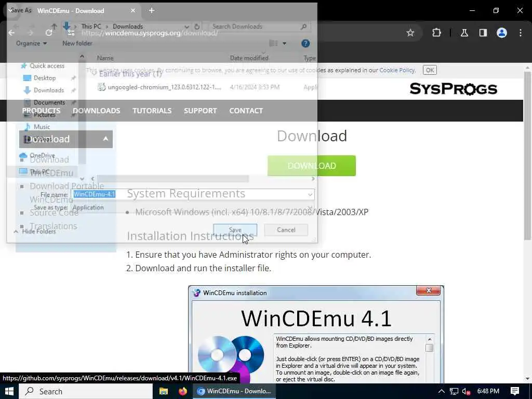Open Chrome Labs flask icon
Viewport: 532px width, 399px height.
[x=464, y=33]
